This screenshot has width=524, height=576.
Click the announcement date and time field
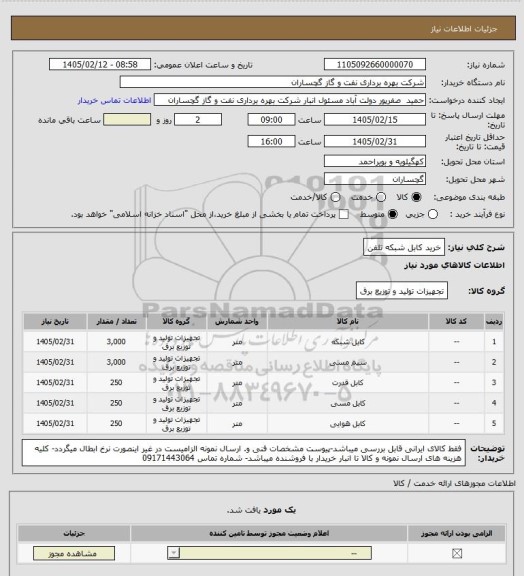(x=100, y=64)
